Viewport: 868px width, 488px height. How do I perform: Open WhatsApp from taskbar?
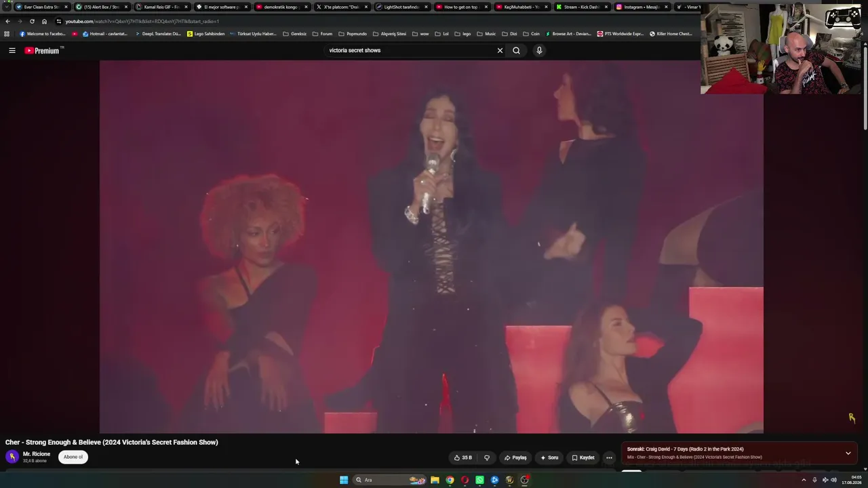[x=479, y=480]
